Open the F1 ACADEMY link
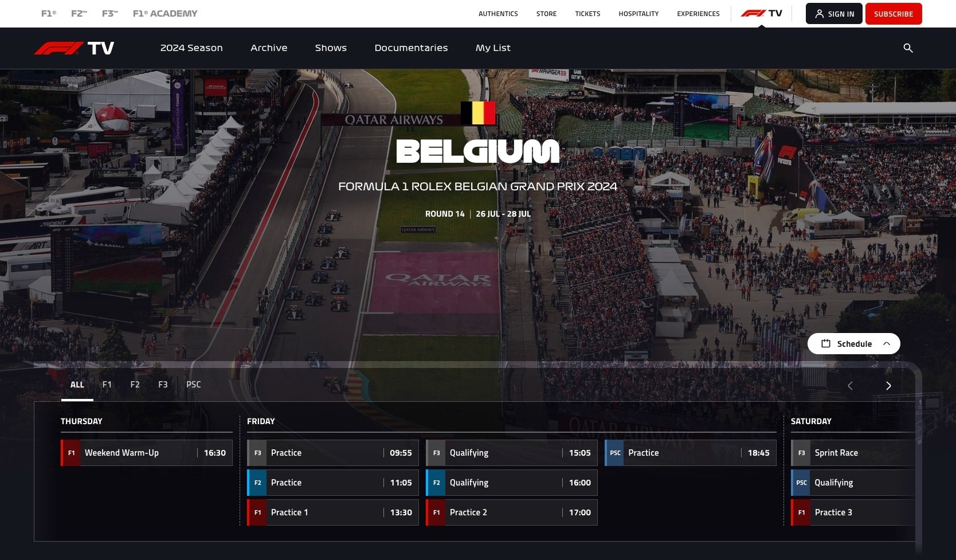 (165, 13)
